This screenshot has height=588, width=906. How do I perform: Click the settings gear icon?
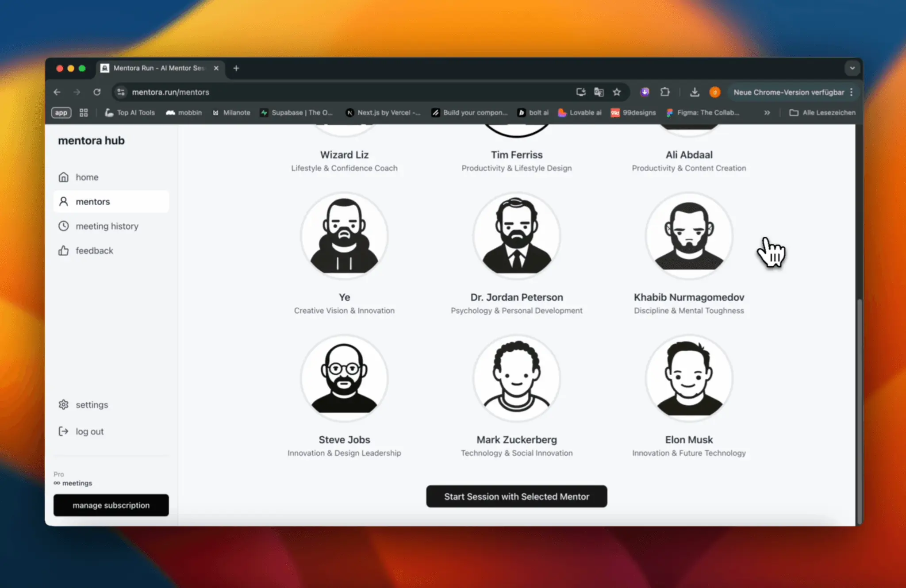[x=64, y=405]
